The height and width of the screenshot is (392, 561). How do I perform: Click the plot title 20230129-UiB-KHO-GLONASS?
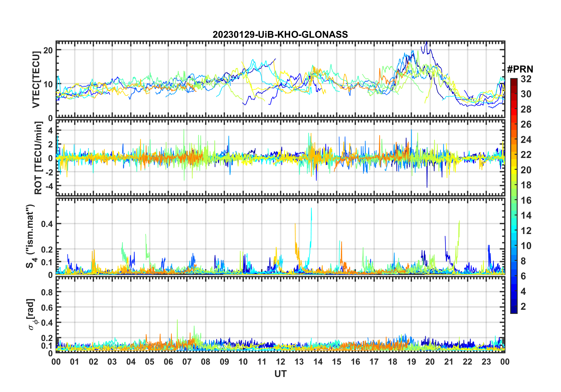pos(280,34)
